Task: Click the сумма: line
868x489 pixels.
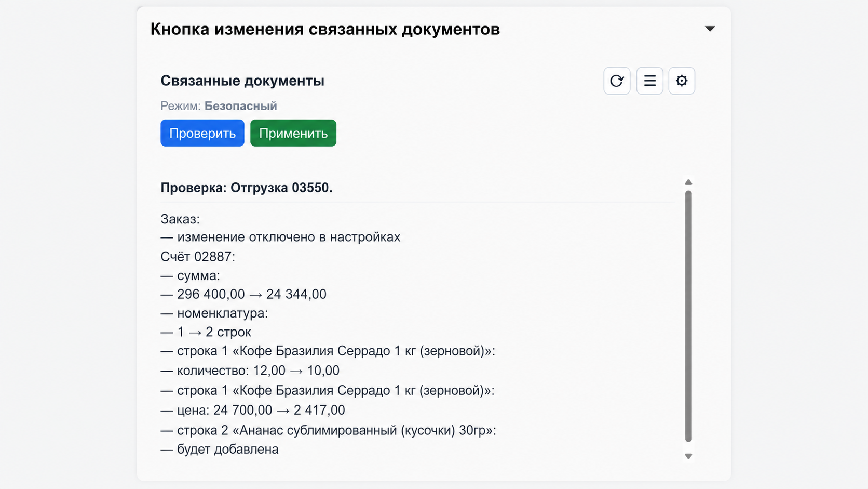Action: [190, 275]
